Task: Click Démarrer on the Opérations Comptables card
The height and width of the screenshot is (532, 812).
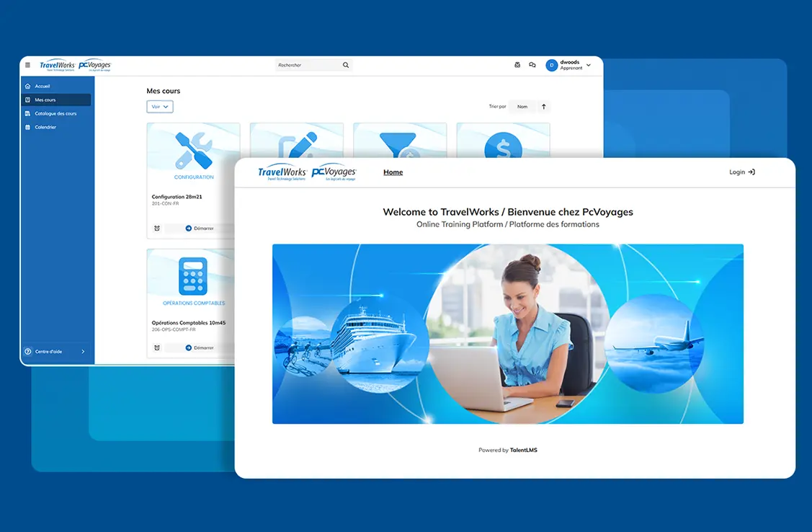Action: 200,347
